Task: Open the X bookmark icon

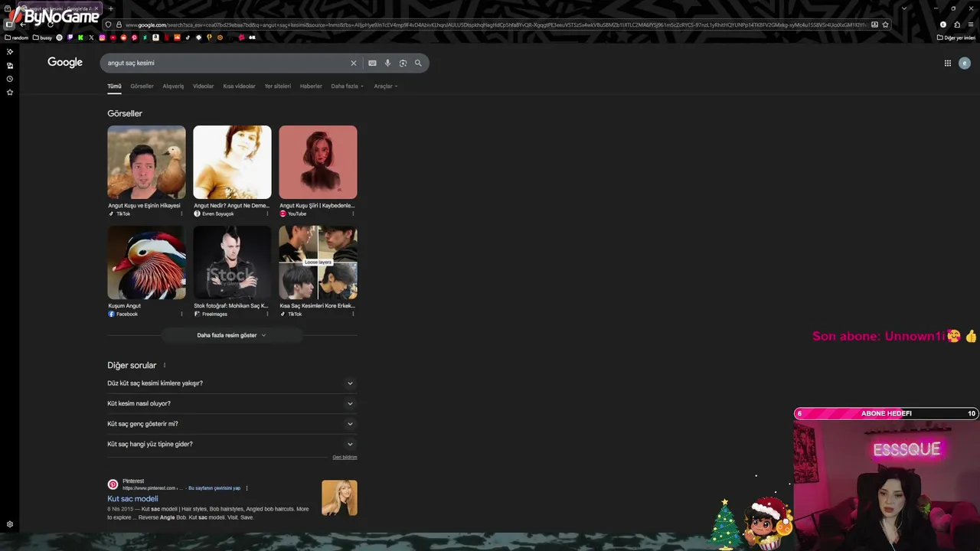Action: coord(91,37)
